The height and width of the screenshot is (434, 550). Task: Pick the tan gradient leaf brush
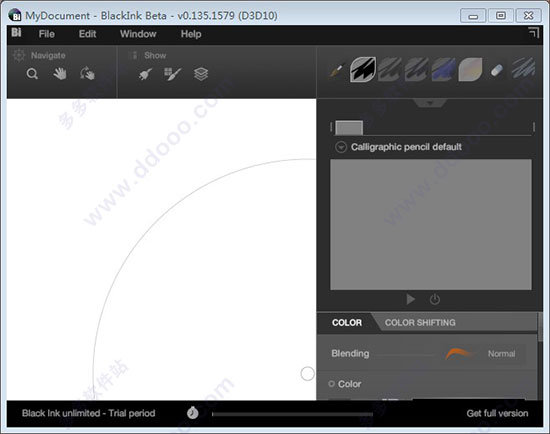[470, 69]
